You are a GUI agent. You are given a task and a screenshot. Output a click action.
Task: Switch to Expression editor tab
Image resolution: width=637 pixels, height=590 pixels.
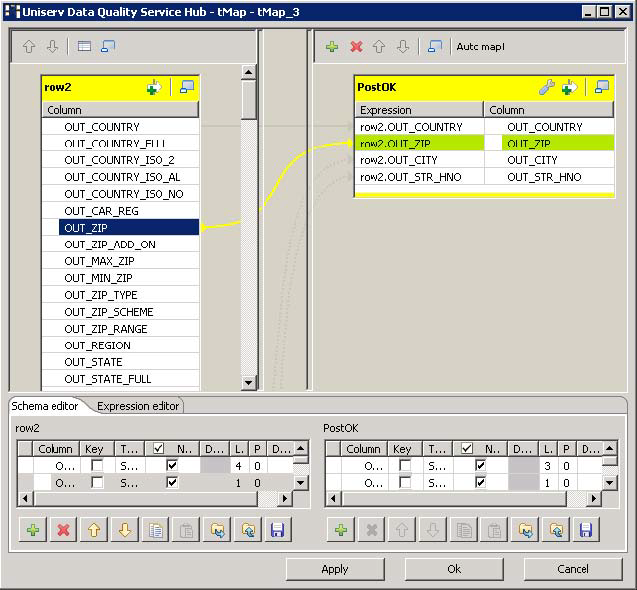[x=138, y=406]
